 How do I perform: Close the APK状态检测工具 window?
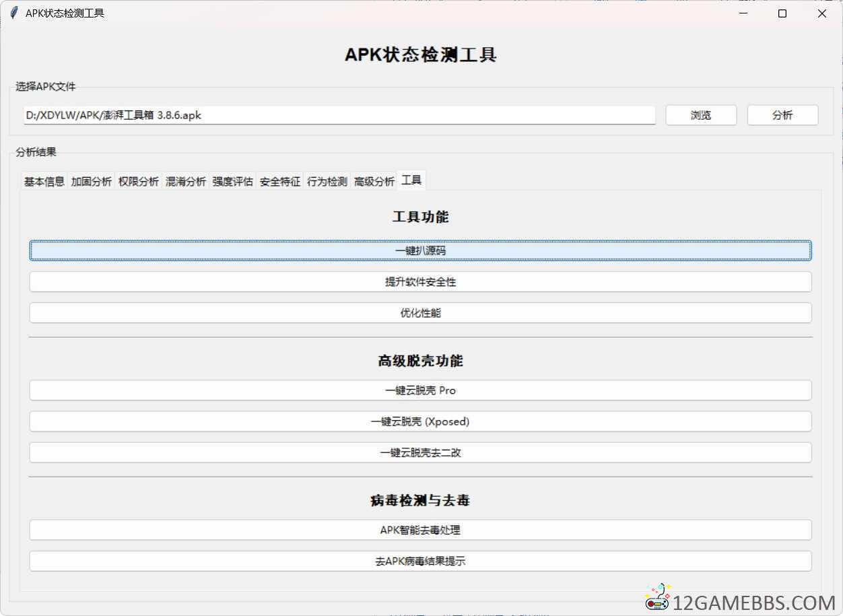pos(821,13)
